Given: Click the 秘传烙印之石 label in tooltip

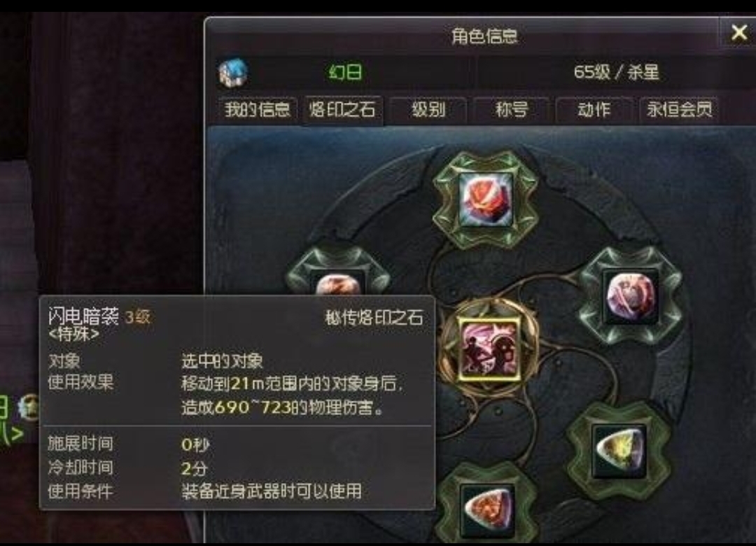Looking at the screenshot, I should click(x=374, y=317).
